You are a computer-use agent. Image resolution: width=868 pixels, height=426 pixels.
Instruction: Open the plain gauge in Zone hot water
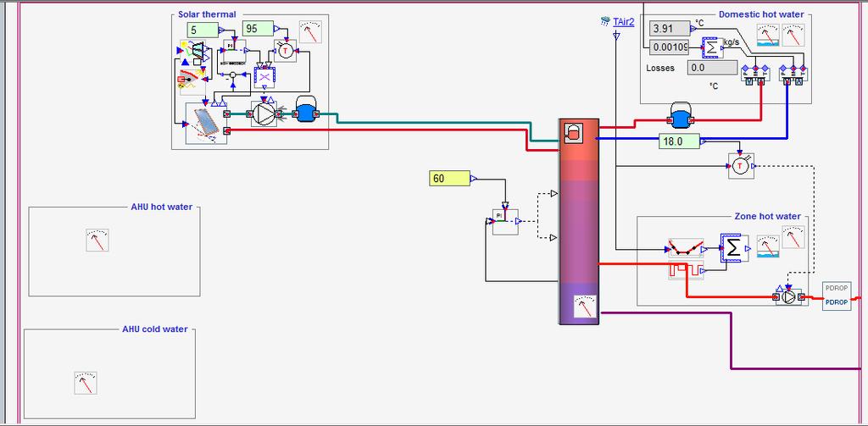coord(793,237)
